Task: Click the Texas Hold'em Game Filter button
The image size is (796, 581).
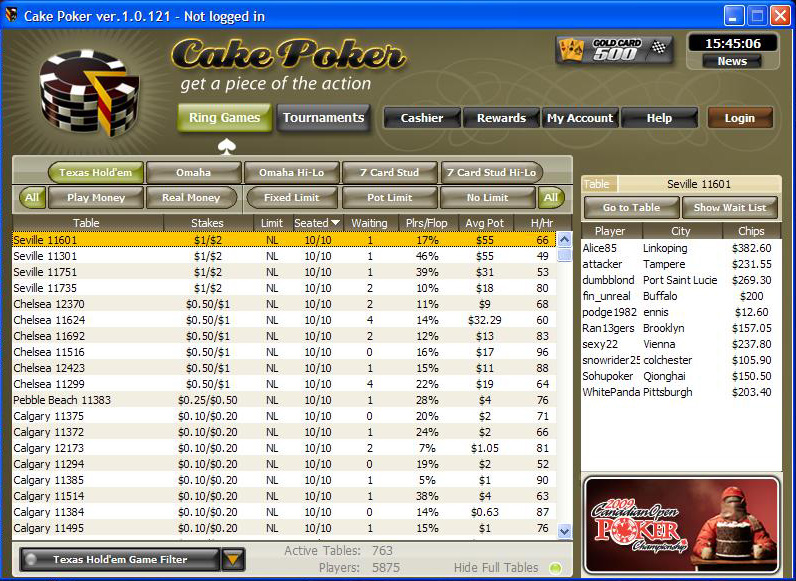Action: (x=120, y=560)
